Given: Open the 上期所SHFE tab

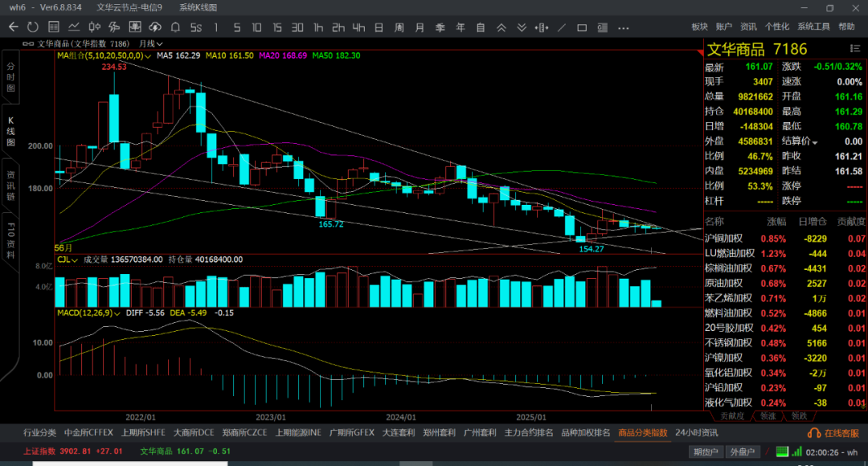Looking at the screenshot, I should (x=143, y=433).
